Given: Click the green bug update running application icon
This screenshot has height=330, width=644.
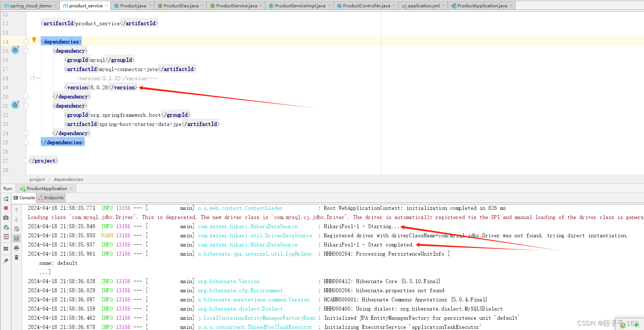Looking at the screenshot, I should (x=6, y=227).
